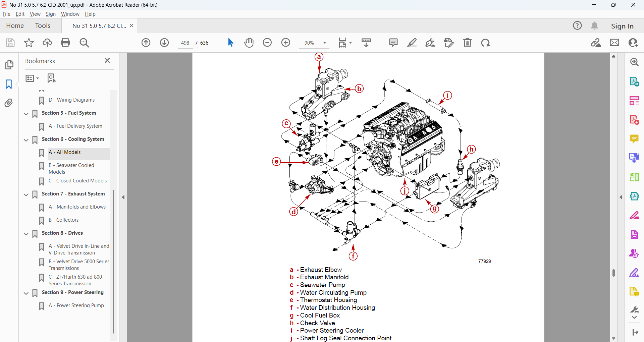The height and width of the screenshot is (342, 644).
Task: Click the find current bookmark icon
Action: 51,78
